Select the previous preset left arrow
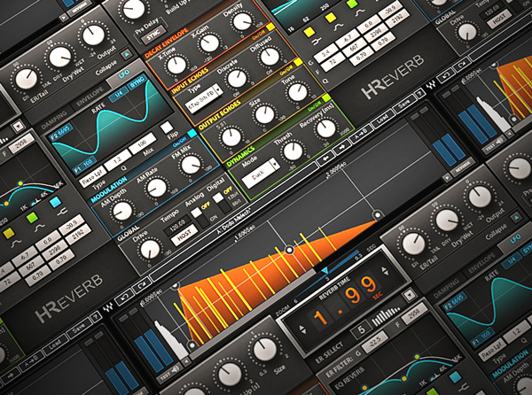This screenshot has height=395, width=532. tap(325, 159)
